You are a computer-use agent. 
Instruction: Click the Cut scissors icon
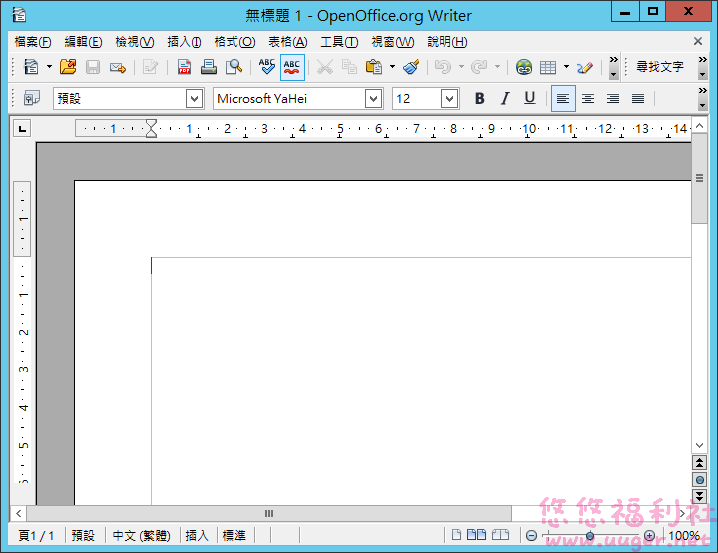coord(325,67)
